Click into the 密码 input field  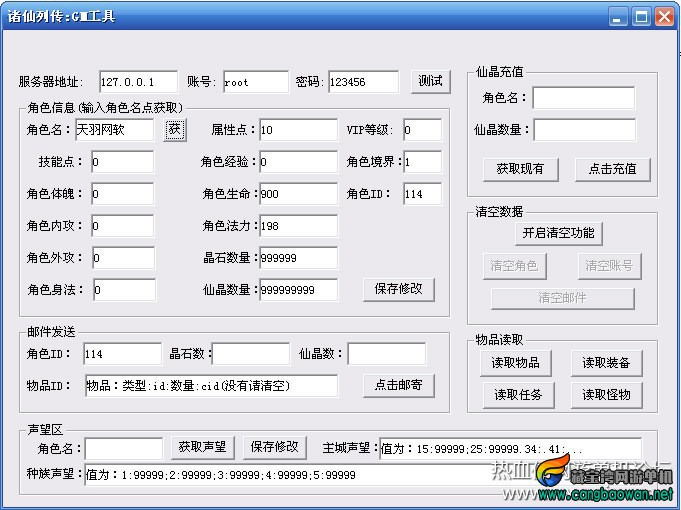(x=363, y=82)
